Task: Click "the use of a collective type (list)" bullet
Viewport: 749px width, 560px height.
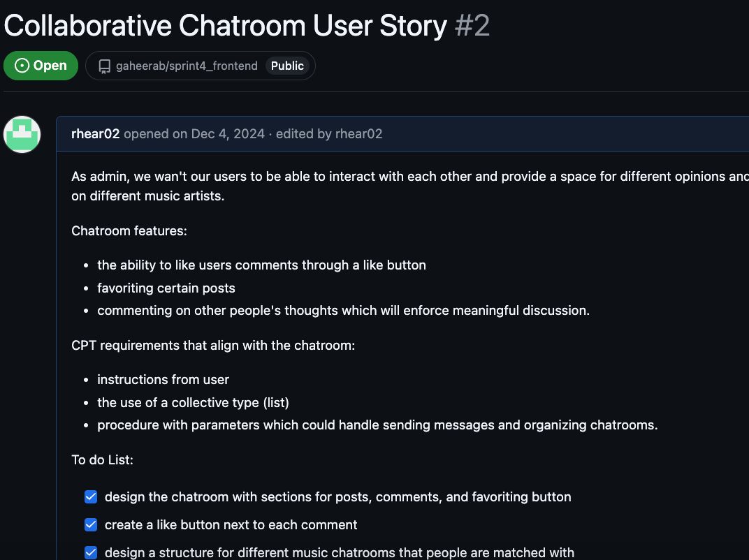Action: [193, 402]
